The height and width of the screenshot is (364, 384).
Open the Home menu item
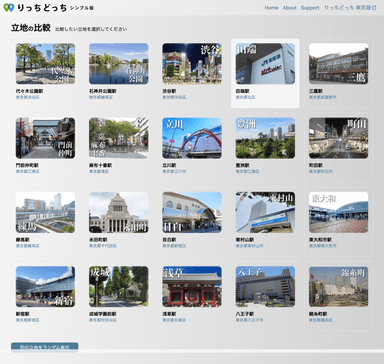click(x=271, y=8)
